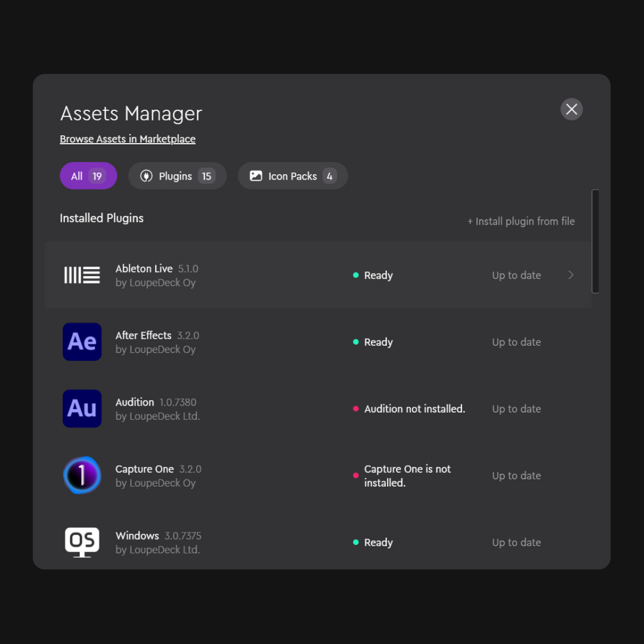Select the After Effects plugin name
Image resolution: width=644 pixels, height=644 pixels.
click(x=144, y=335)
